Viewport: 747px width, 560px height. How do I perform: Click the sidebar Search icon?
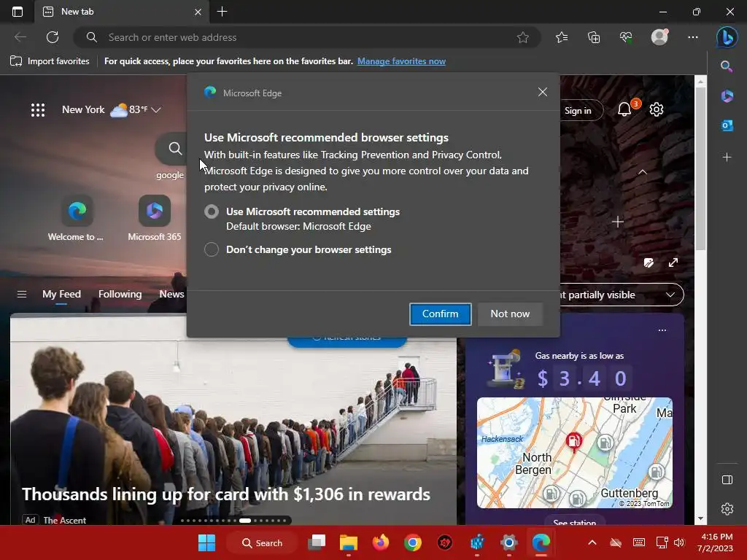pyautogui.click(x=727, y=66)
